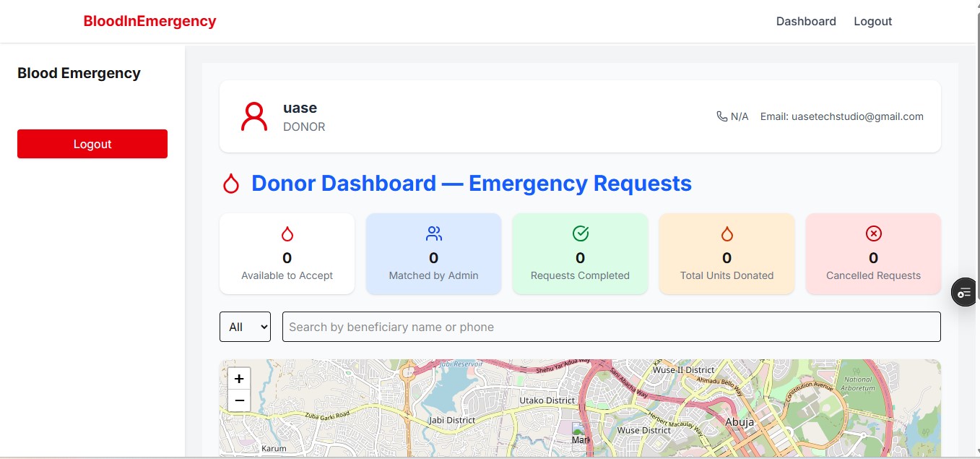
Task: Open the floating dark round settings widget
Action: [965, 292]
